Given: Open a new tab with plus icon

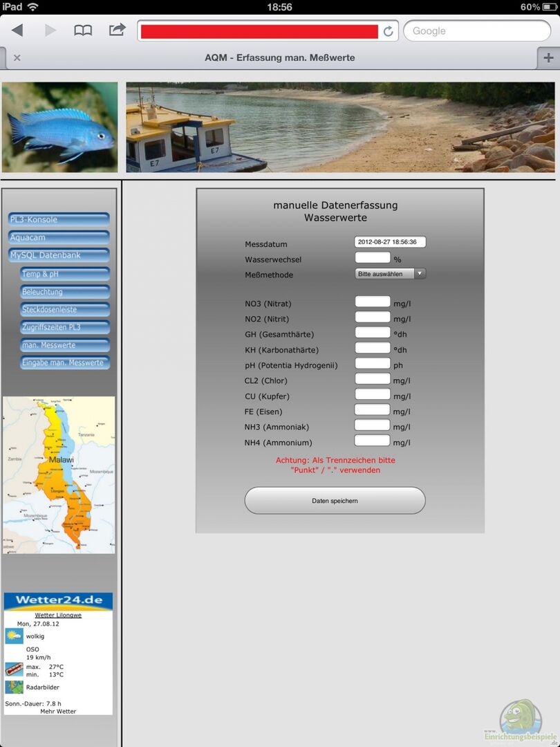Looking at the screenshot, I should (548, 57).
